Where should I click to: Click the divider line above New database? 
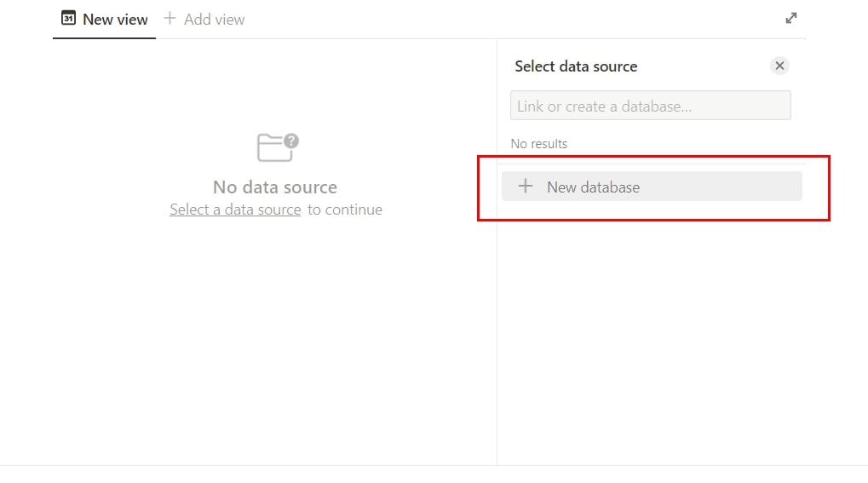pyautogui.click(x=652, y=164)
